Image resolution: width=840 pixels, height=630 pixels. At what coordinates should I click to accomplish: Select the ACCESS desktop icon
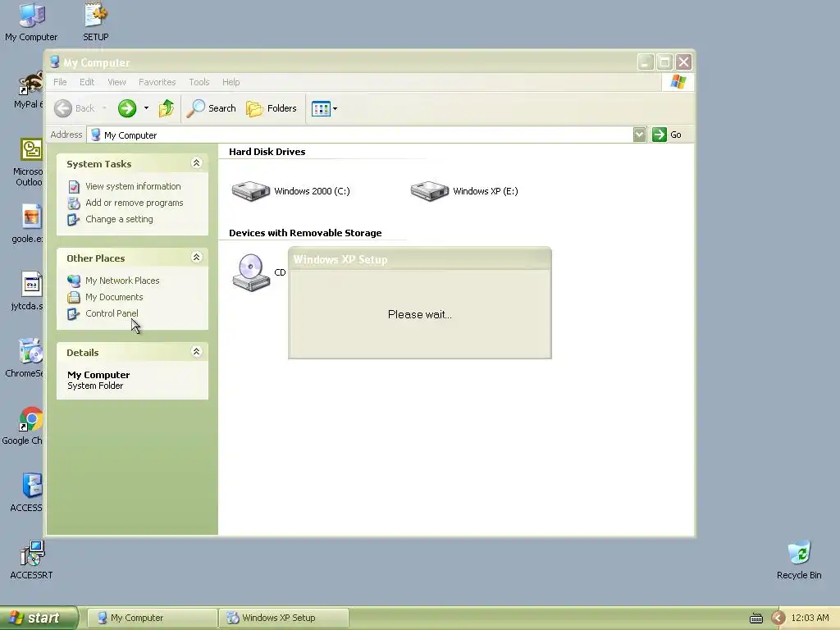27,493
